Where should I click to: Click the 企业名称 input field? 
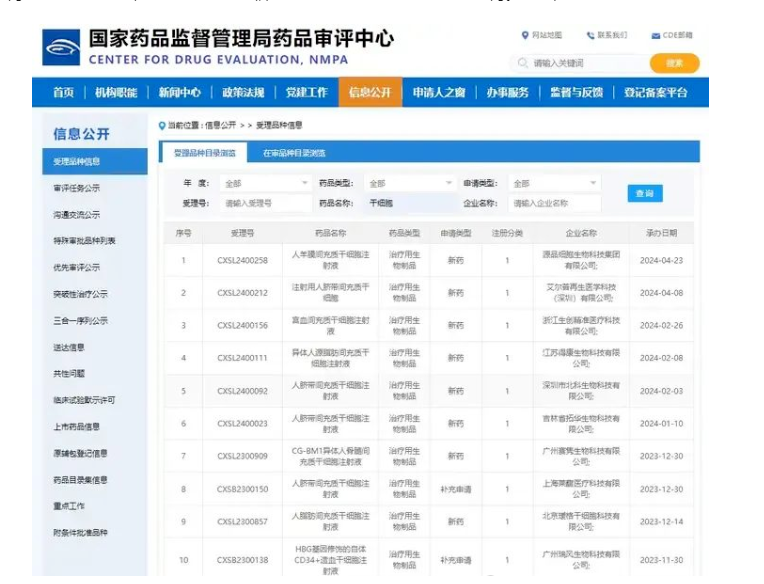553,203
